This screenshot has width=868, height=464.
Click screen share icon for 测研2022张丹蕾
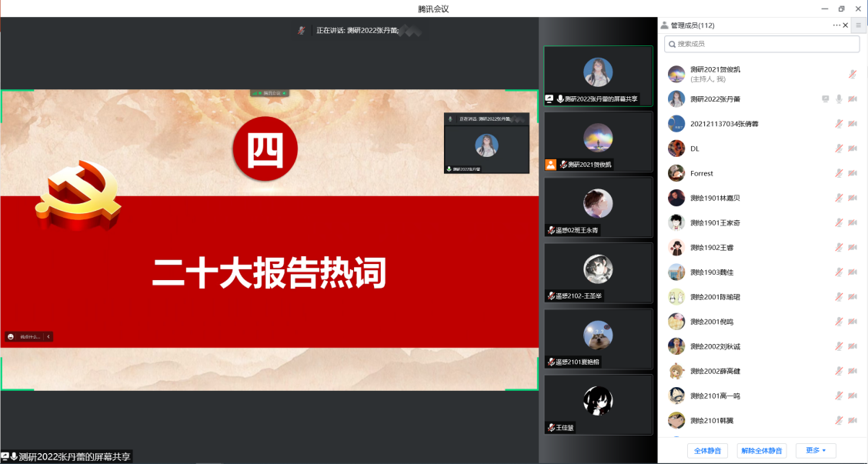[x=826, y=99]
